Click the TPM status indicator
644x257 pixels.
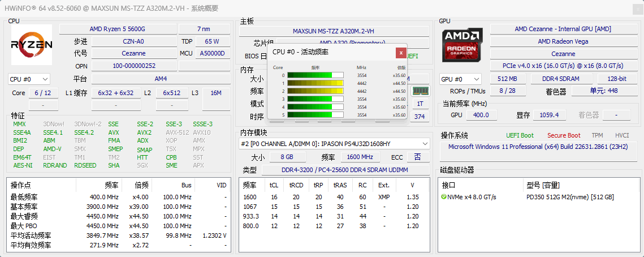[x=597, y=135]
